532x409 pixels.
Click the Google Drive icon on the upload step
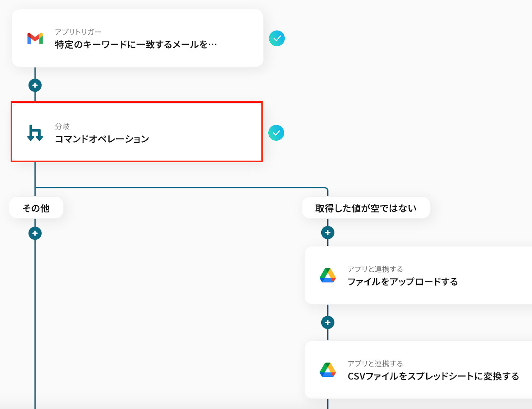328,275
